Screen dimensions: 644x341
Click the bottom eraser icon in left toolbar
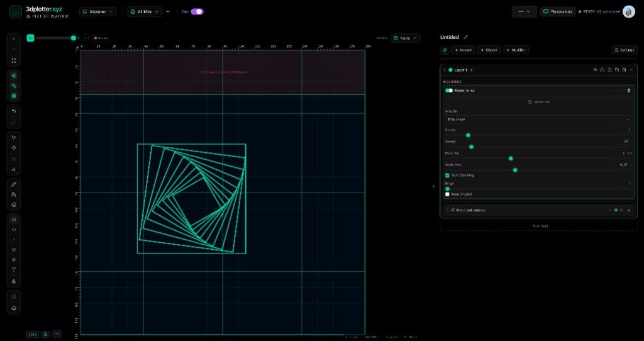[x=14, y=308]
